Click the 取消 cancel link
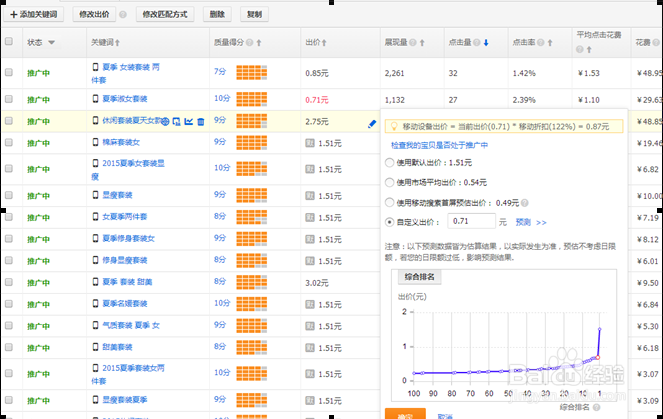The image size is (663, 419). tap(445, 416)
